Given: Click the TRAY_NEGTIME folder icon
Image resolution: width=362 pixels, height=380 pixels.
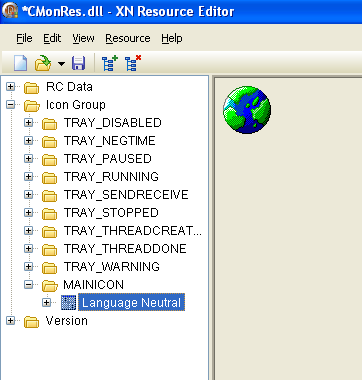Looking at the screenshot, I should pos(50,142).
